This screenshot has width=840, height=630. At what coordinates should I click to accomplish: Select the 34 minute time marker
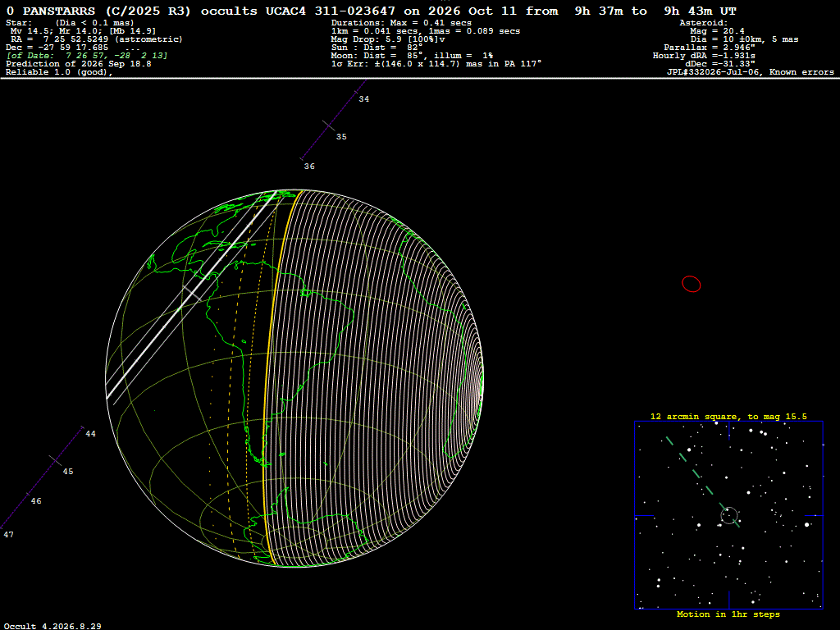click(363, 99)
